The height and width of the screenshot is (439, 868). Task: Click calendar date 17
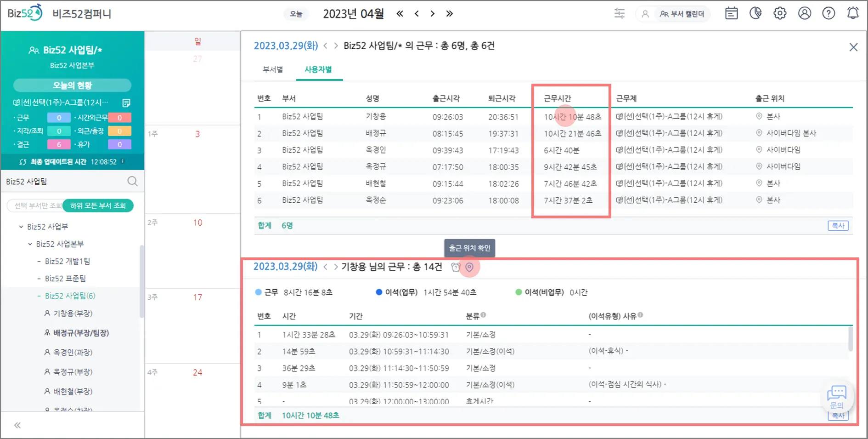point(197,297)
